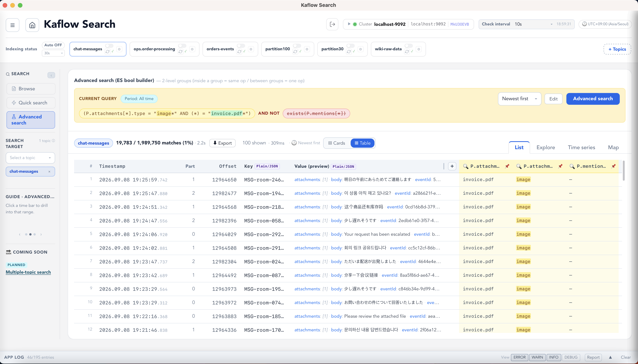Image resolution: width=638 pixels, height=364 pixels.
Task: Toggle Key column Plain/JSON format
Action: (267, 166)
